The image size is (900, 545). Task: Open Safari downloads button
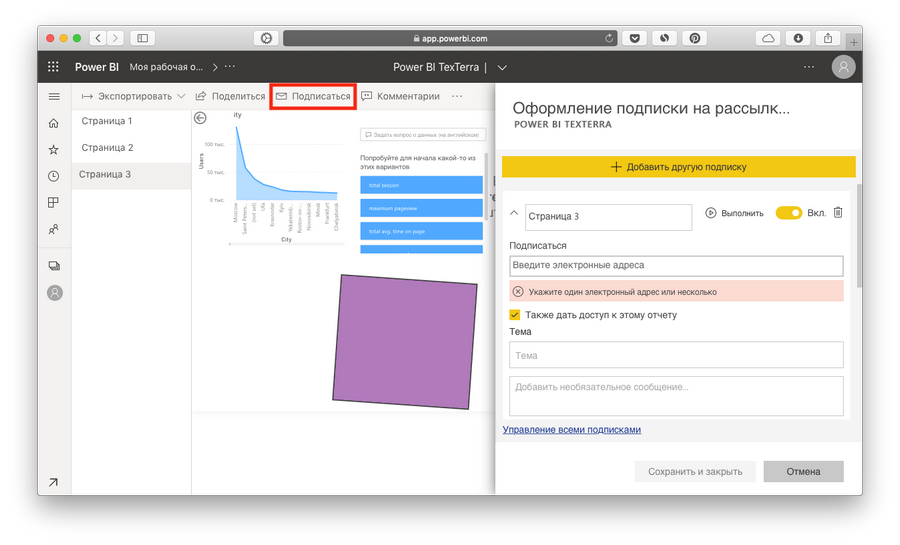[x=798, y=38]
